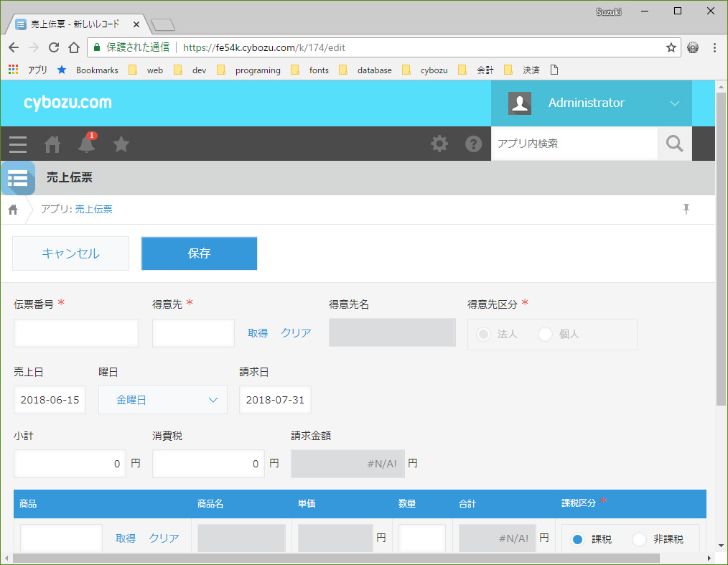Open the help question mark icon
The height and width of the screenshot is (565, 728).
click(474, 144)
